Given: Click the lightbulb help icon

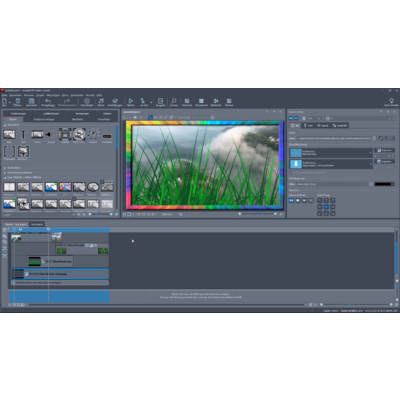Looking at the screenshot, I should point(391,101).
